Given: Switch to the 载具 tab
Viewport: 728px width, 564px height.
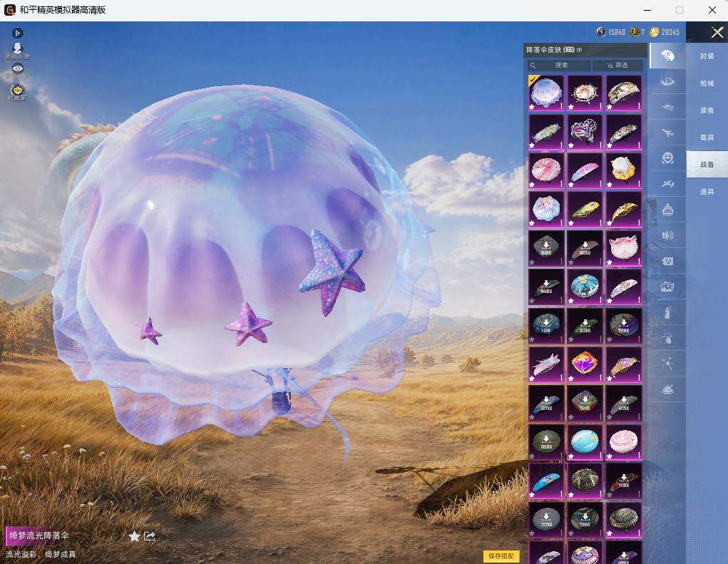Looking at the screenshot, I should [x=707, y=138].
